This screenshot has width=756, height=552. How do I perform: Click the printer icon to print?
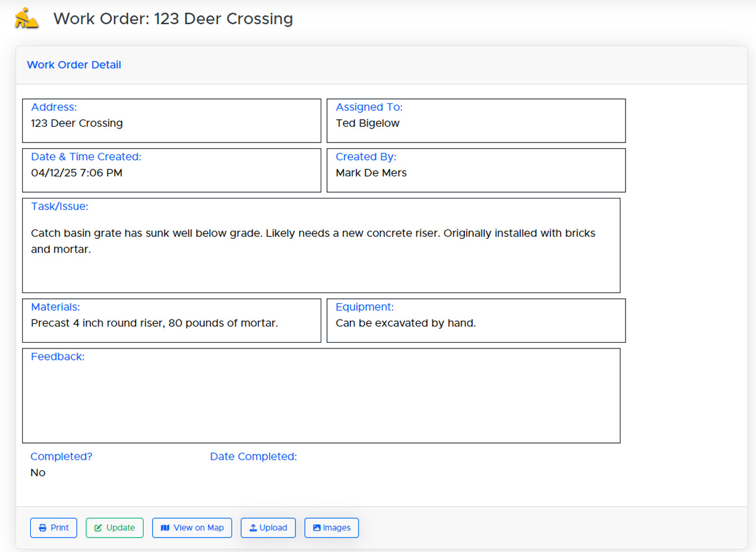[x=42, y=528]
